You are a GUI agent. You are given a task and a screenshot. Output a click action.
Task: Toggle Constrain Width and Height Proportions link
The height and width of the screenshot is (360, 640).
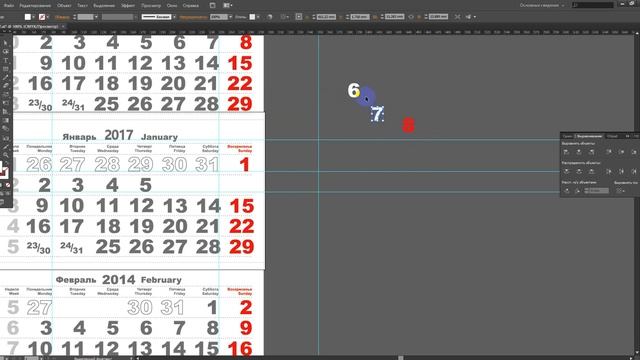(411, 17)
